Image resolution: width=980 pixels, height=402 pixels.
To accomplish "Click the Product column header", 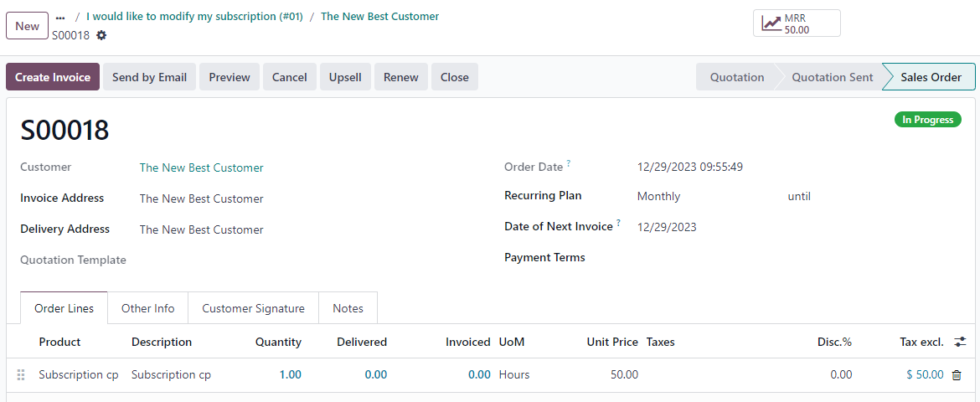I will [59, 342].
